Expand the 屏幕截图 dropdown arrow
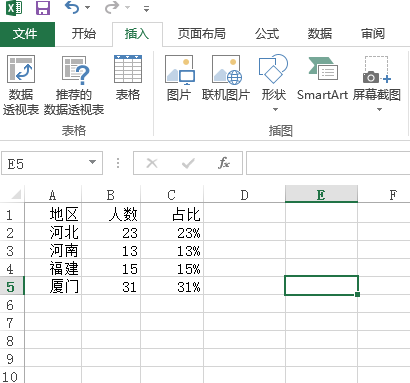The width and height of the screenshot is (410, 383). 379,109
